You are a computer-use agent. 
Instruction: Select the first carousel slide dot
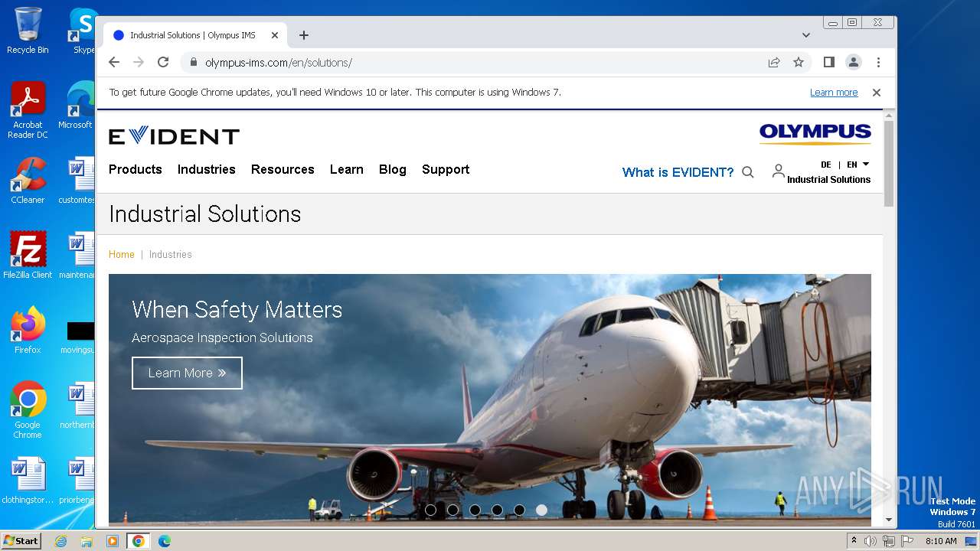click(430, 510)
